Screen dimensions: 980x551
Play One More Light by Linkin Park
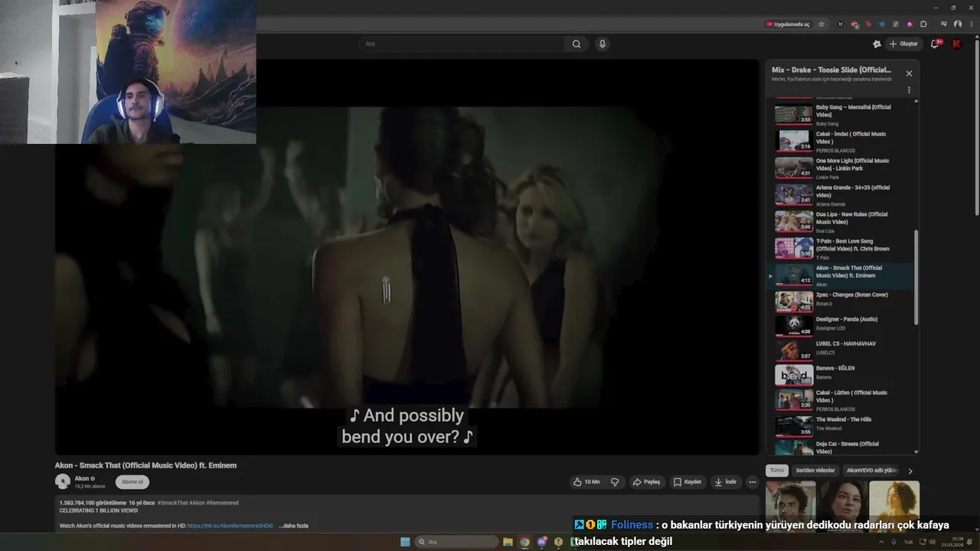841,168
